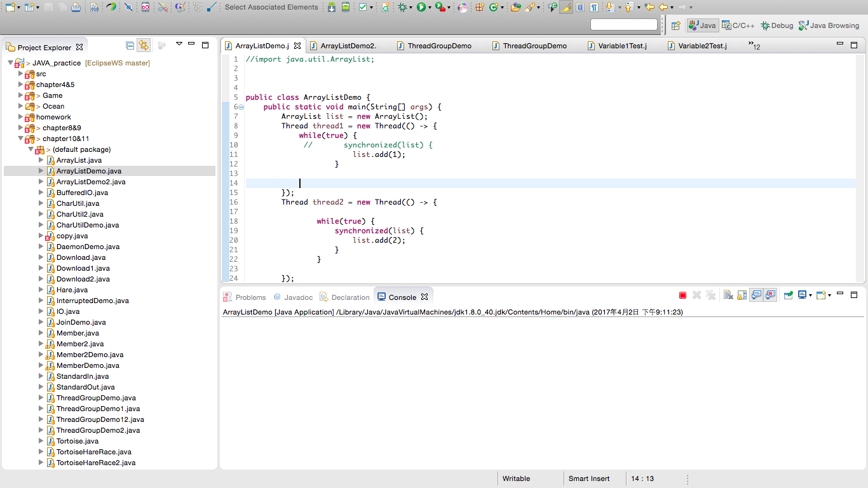The height and width of the screenshot is (488, 868).
Task: Close the ArrayListDemo.j editor tab
Action: (x=297, y=46)
